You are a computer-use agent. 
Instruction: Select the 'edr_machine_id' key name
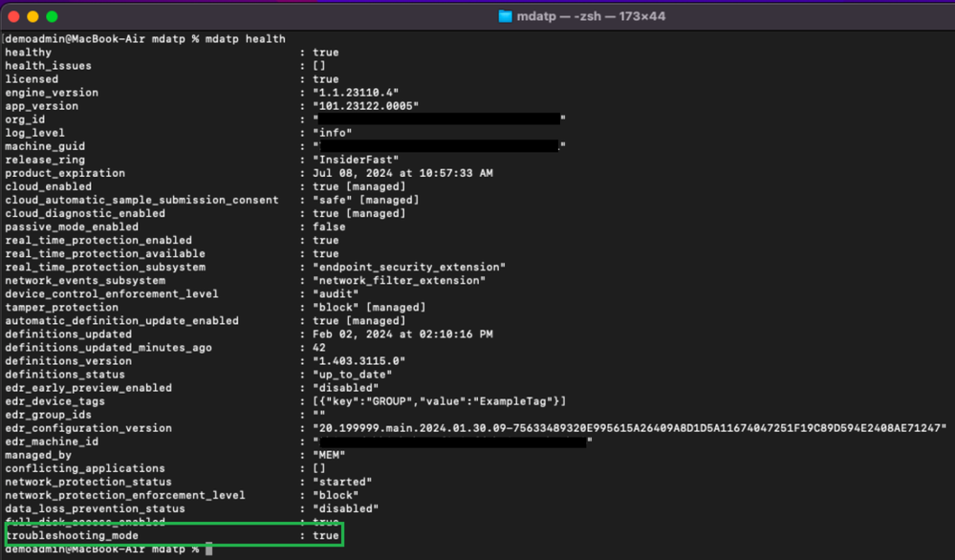pyautogui.click(x=52, y=442)
